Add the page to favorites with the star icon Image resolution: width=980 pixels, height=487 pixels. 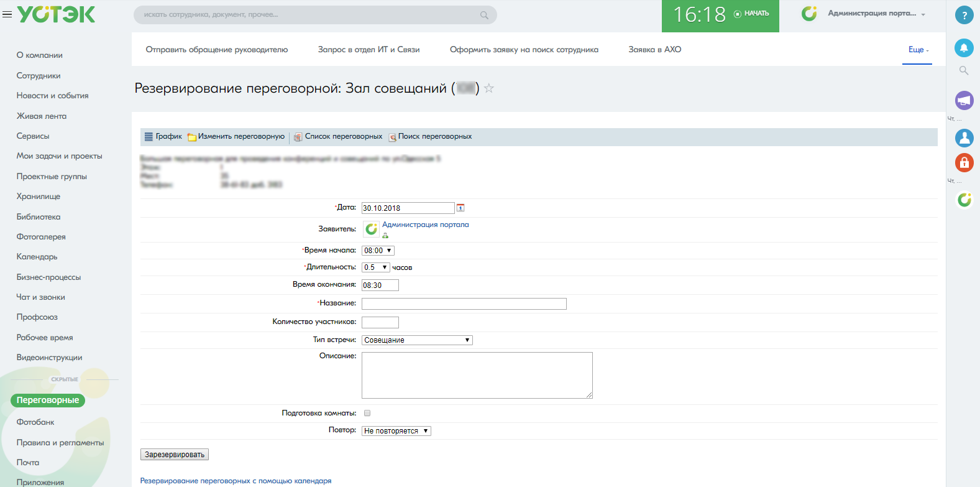pos(489,88)
